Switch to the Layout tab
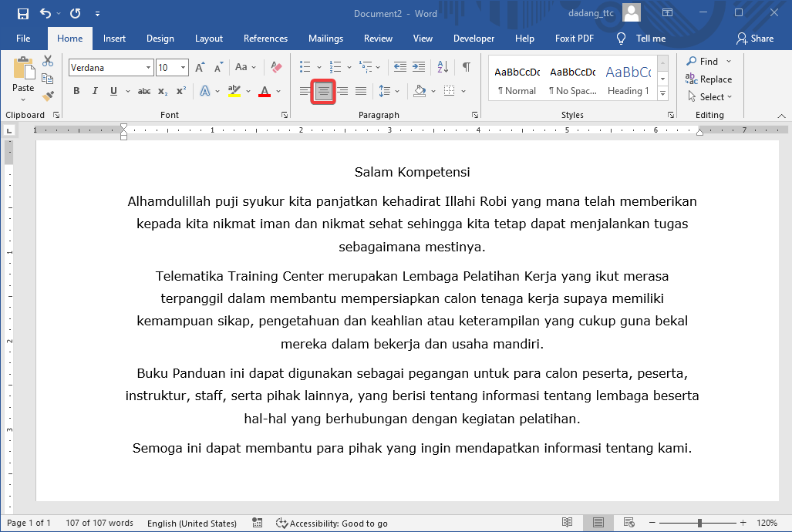This screenshot has height=532, width=792. [x=208, y=39]
